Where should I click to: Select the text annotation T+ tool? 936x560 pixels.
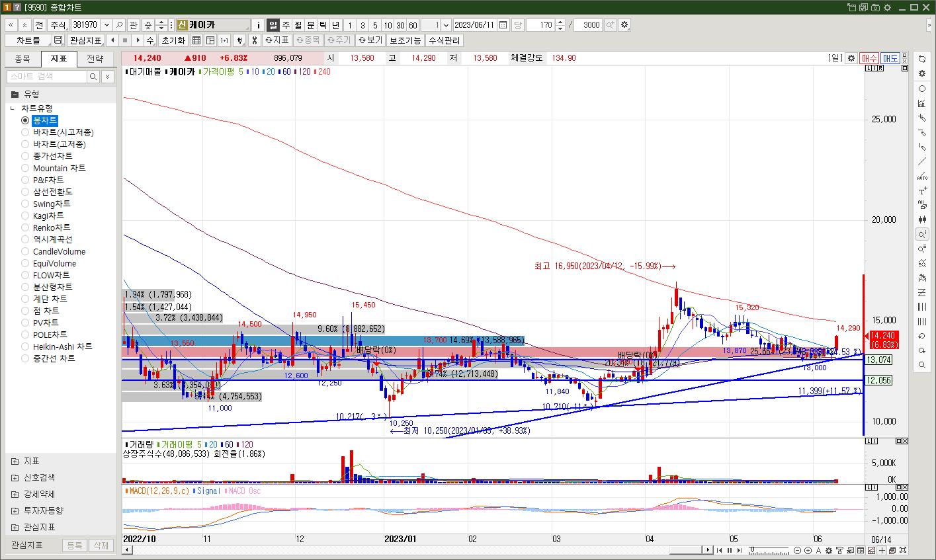point(922,190)
